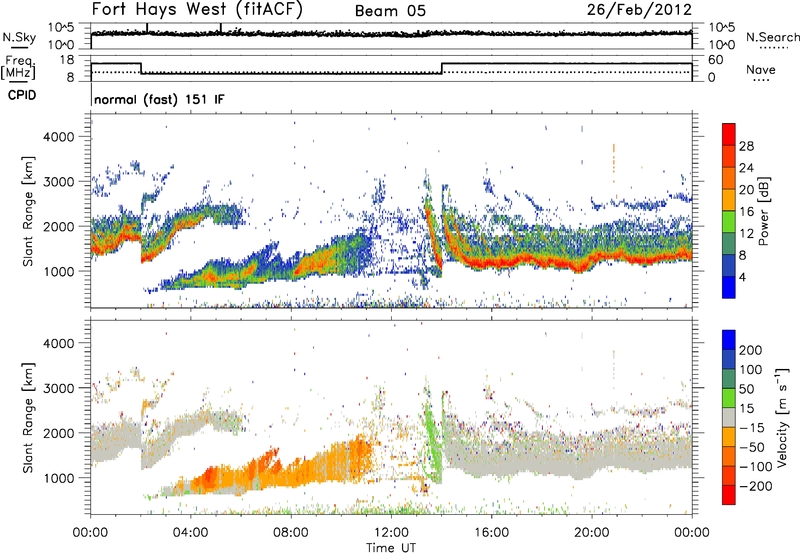Click the frequency step-up line at 14:00
The width and height of the screenshot is (800, 554).
[x=442, y=68]
